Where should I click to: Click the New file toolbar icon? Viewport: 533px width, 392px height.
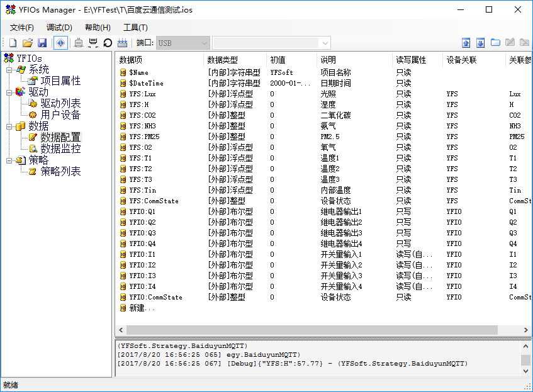(13, 43)
